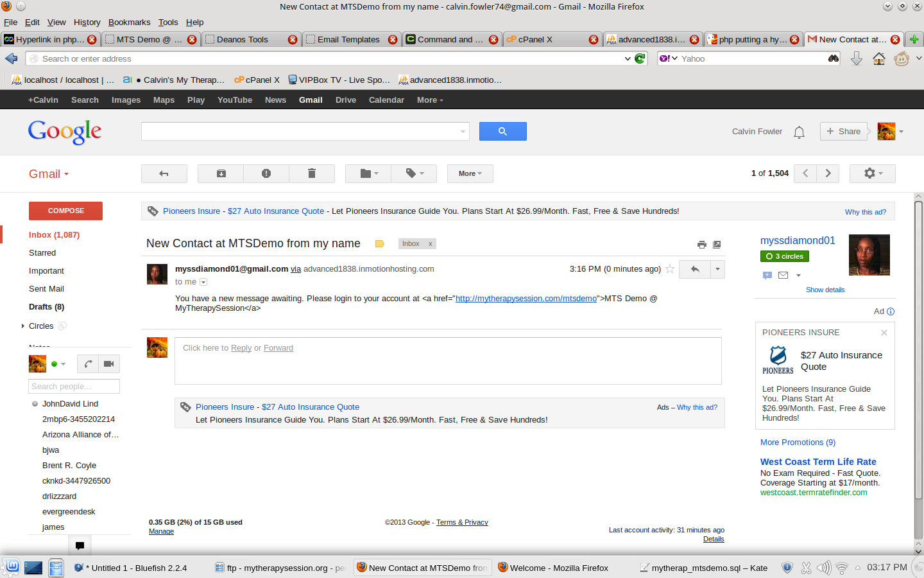Image resolution: width=924 pixels, height=578 pixels.
Task: Open the Gmail product switcher dropdown
Action: click(x=49, y=174)
